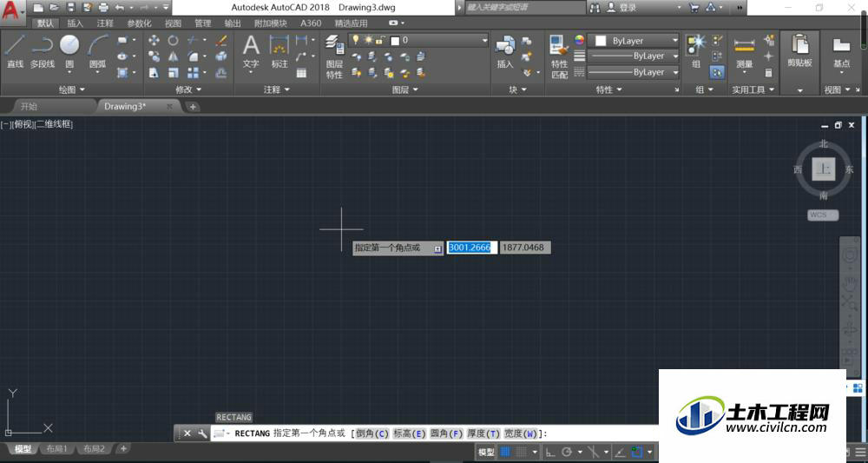The image size is (868, 463).
Task: Expand the Block (块) panel
Action: [x=517, y=89]
